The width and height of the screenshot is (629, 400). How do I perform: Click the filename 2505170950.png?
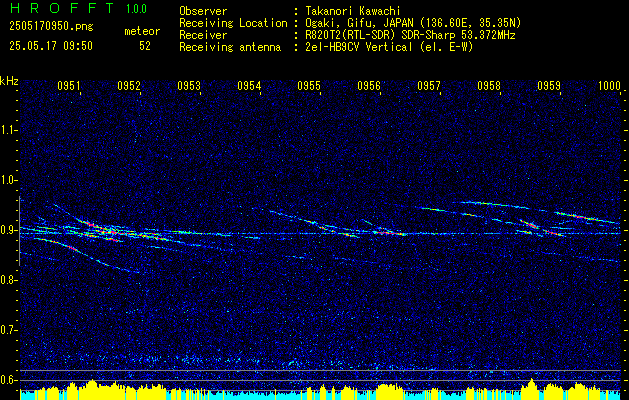click(51, 27)
